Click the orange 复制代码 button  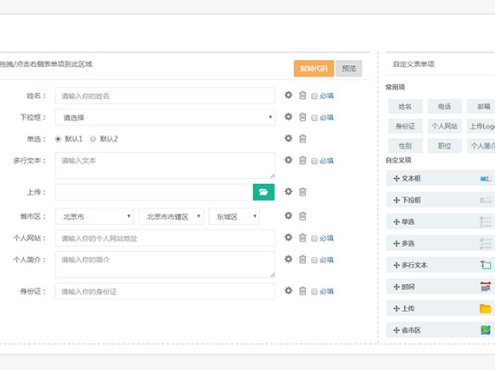[314, 68]
